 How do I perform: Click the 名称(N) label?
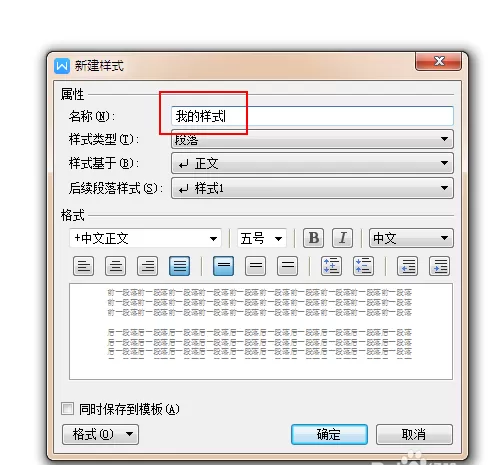click(92, 116)
